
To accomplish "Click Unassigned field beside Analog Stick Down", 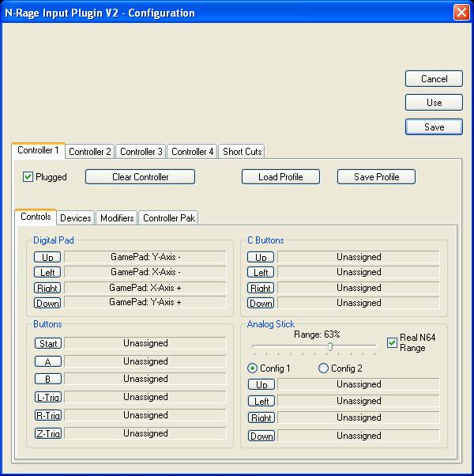I will point(359,436).
